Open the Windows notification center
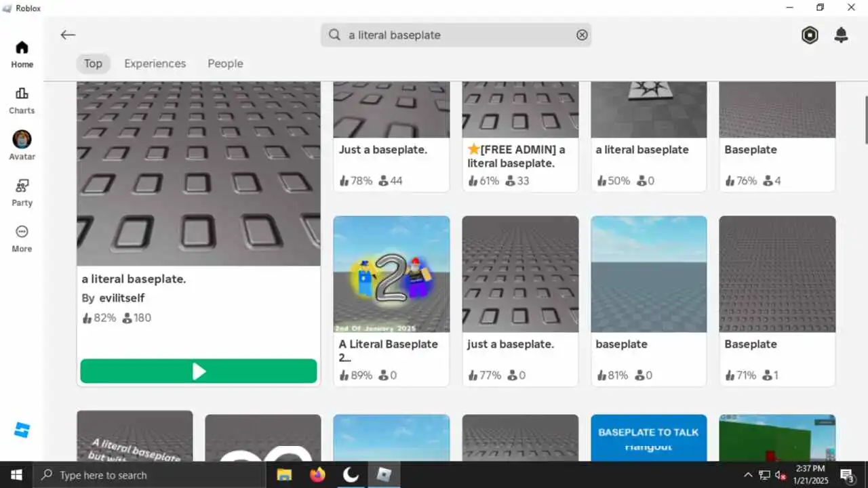The image size is (868, 488). (x=848, y=475)
